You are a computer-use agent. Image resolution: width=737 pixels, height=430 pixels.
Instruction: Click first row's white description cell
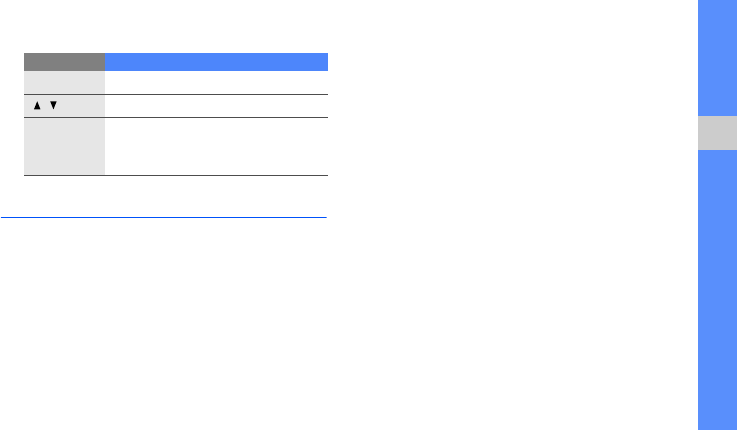pos(217,82)
